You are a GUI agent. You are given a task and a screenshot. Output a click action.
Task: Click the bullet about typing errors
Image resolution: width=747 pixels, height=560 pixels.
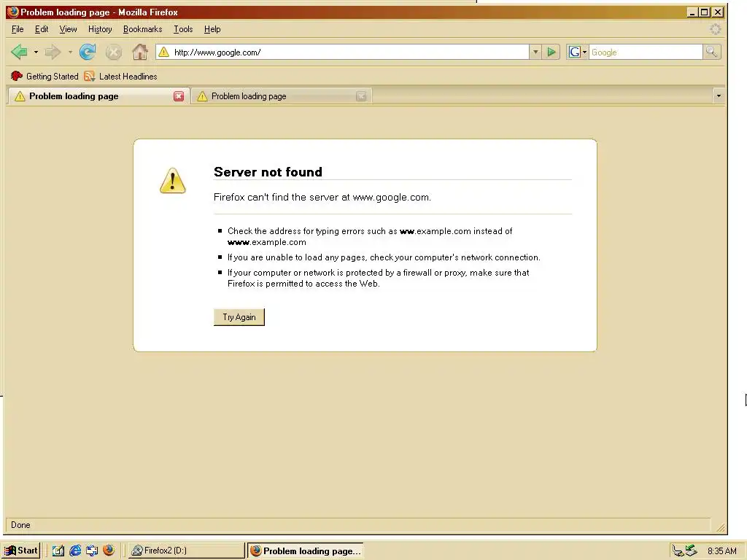370,237
